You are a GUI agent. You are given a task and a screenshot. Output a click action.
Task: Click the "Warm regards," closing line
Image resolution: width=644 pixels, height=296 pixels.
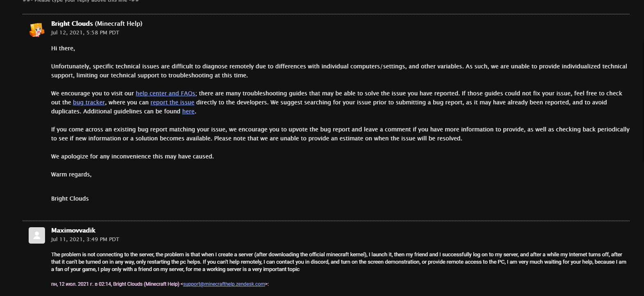pyautogui.click(x=71, y=174)
